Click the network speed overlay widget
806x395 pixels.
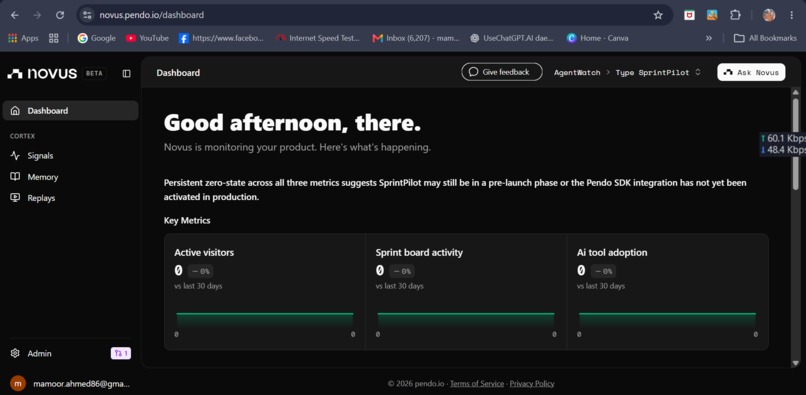tap(783, 144)
